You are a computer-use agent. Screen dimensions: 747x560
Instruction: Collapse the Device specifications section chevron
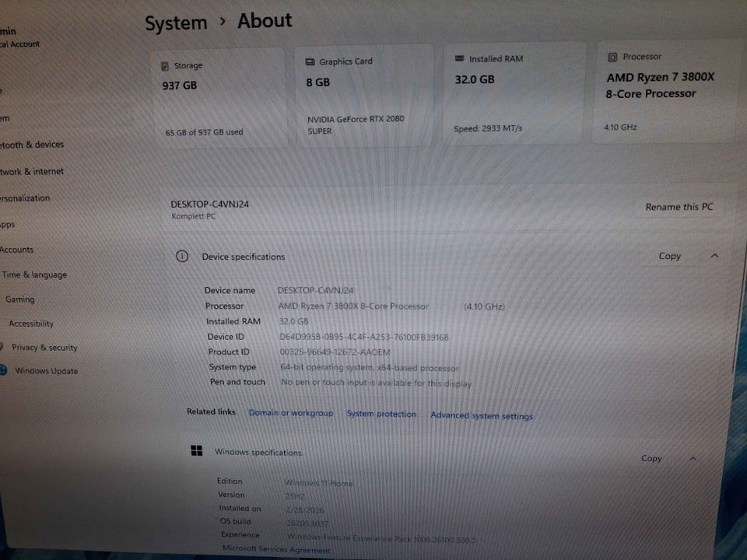[x=714, y=256]
